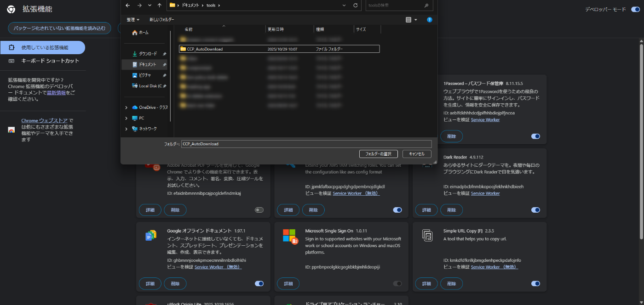Screen dimensions: 644x305
Task: Inspect Dark Reader Service Worker link
Action: [485, 193]
